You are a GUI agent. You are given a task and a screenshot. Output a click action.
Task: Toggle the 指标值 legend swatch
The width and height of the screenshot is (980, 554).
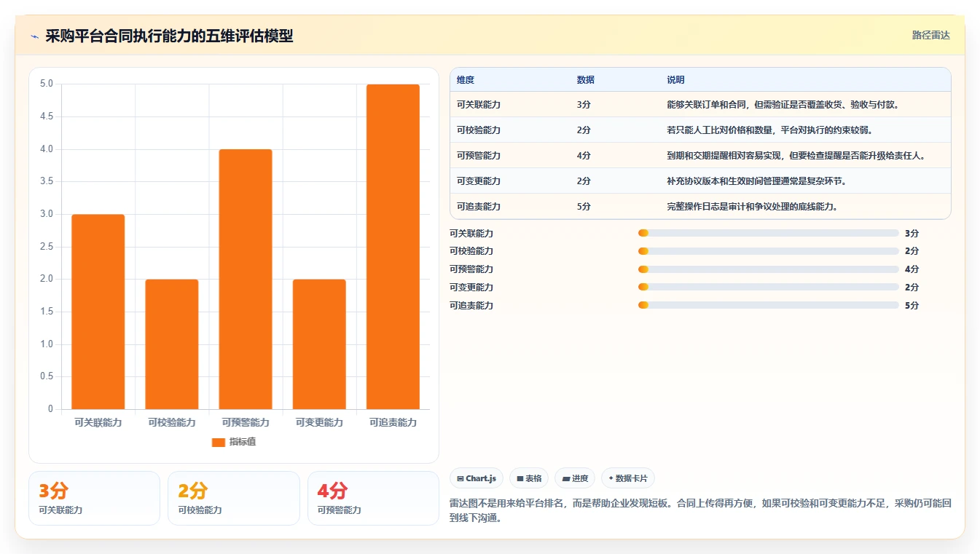pos(218,442)
